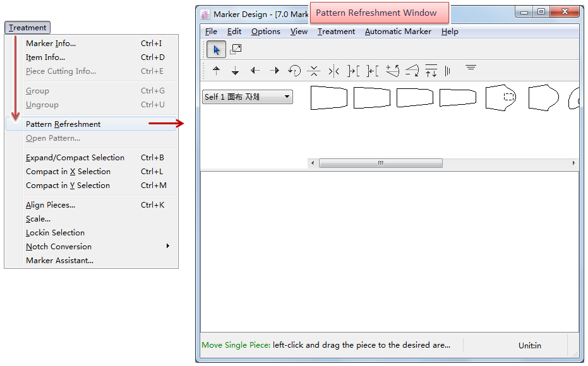The image size is (588, 366).
Task: Select Marker Info from Treatment menu
Action: [51, 44]
